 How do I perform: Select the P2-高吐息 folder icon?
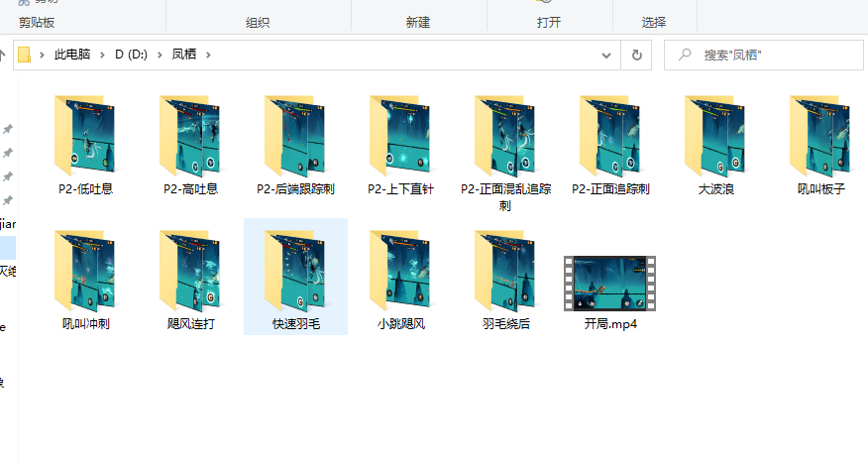(190, 136)
